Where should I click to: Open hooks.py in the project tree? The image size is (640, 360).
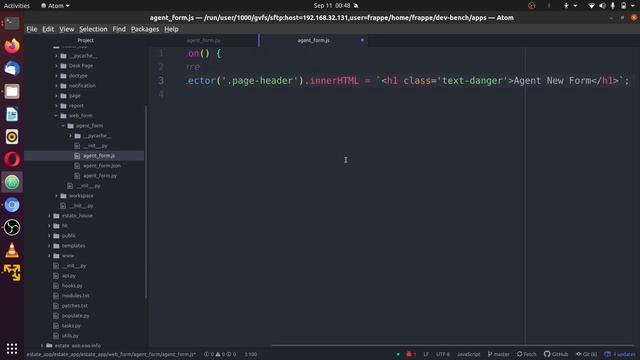(x=72, y=286)
